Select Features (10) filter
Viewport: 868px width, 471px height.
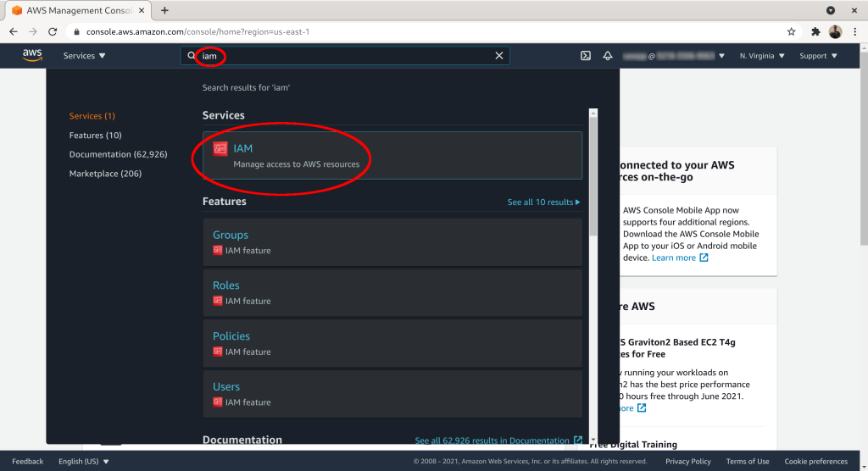95,135
